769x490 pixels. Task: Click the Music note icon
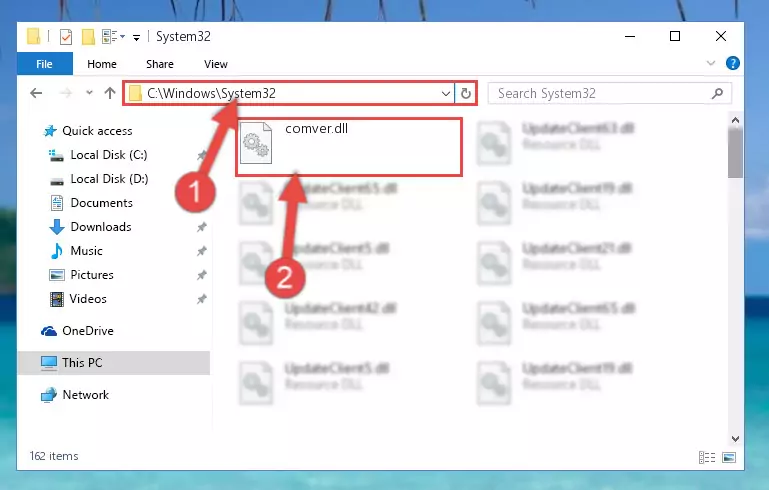tap(56, 251)
